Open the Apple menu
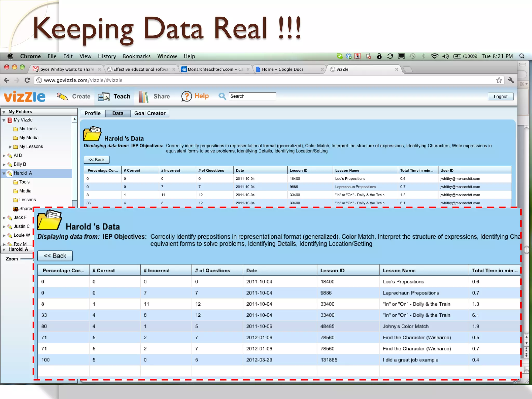This screenshot has height=399, width=532. point(10,56)
